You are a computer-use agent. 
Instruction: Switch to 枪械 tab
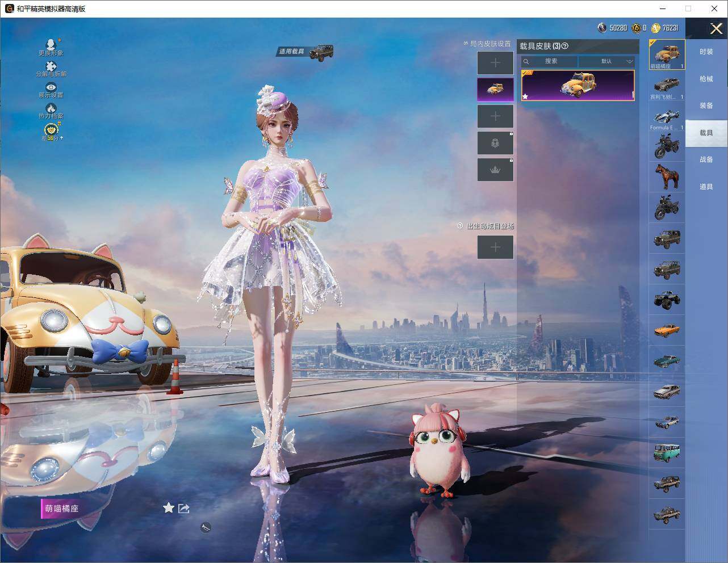pyautogui.click(x=706, y=79)
